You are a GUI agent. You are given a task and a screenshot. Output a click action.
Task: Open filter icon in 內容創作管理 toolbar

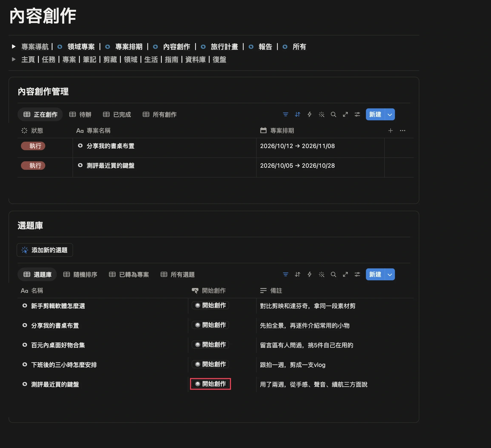point(285,114)
